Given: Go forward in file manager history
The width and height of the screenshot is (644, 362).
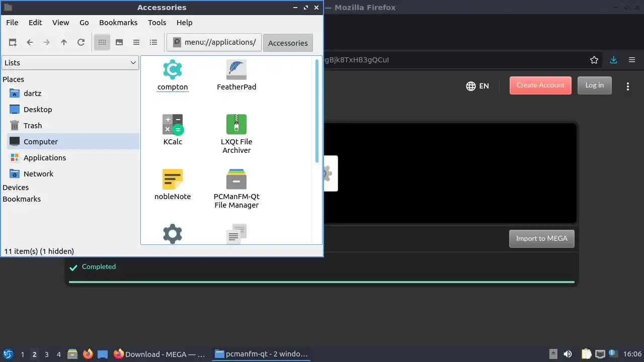Looking at the screenshot, I should pos(47,42).
